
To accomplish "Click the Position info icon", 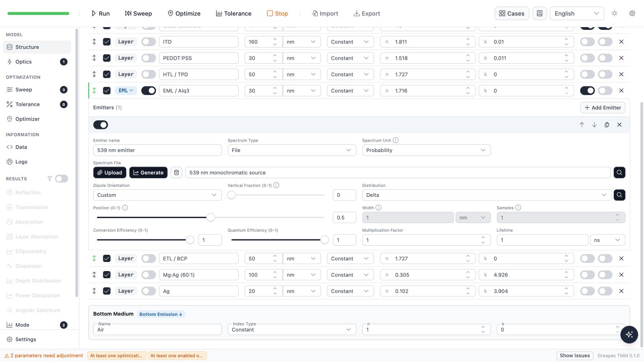I will coord(125,208).
